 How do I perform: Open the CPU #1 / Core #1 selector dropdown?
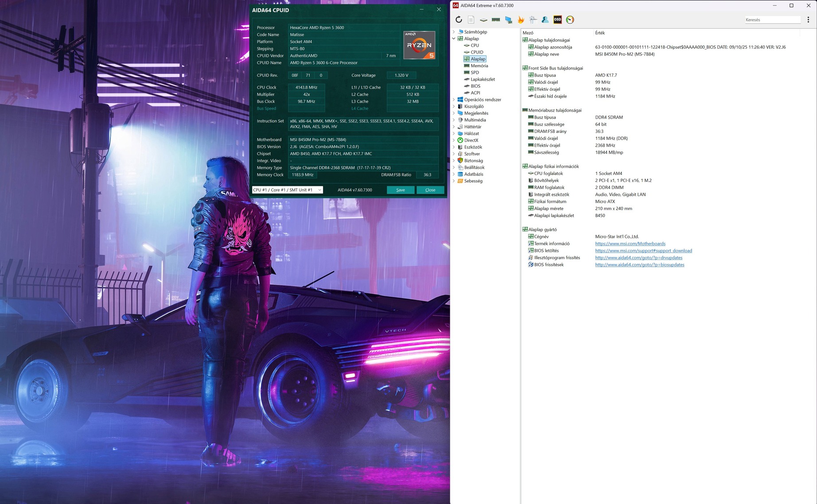[287, 190]
